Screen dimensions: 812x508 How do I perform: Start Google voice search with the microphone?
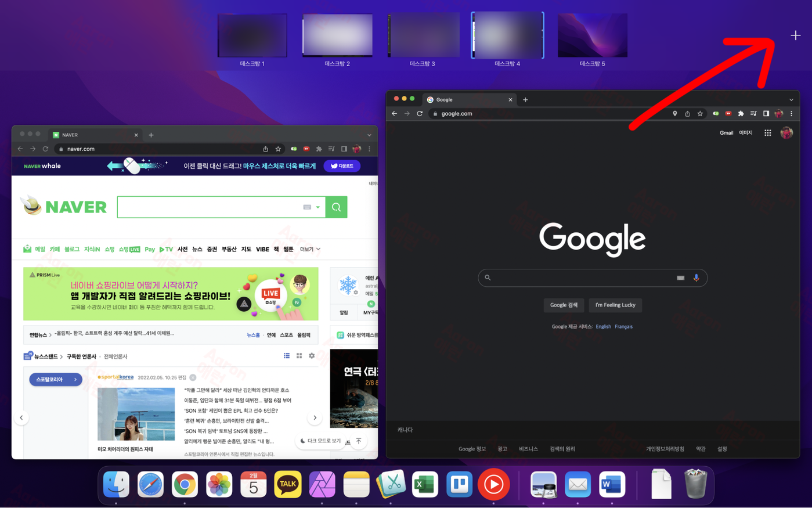(x=696, y=278)
